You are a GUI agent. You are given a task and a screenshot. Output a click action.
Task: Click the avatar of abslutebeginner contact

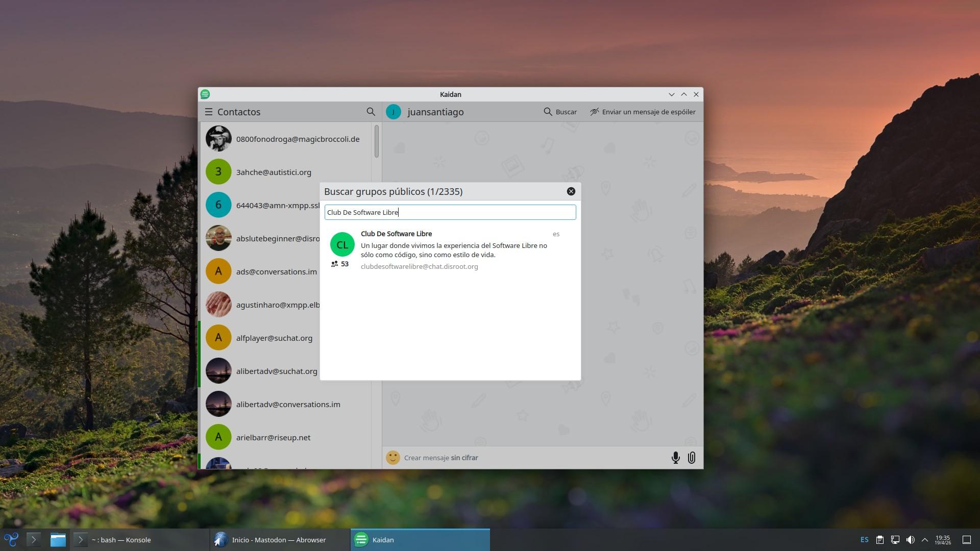tap(218, 238)
